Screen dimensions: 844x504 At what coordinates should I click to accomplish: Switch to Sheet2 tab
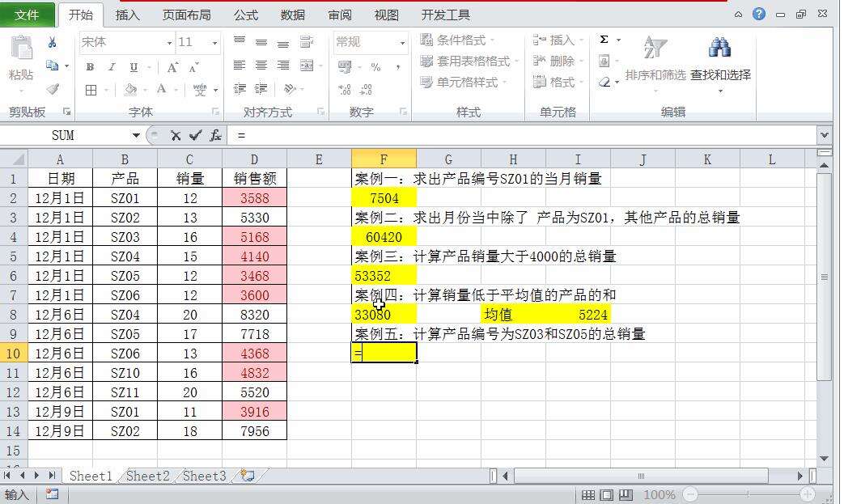point(147,476)
